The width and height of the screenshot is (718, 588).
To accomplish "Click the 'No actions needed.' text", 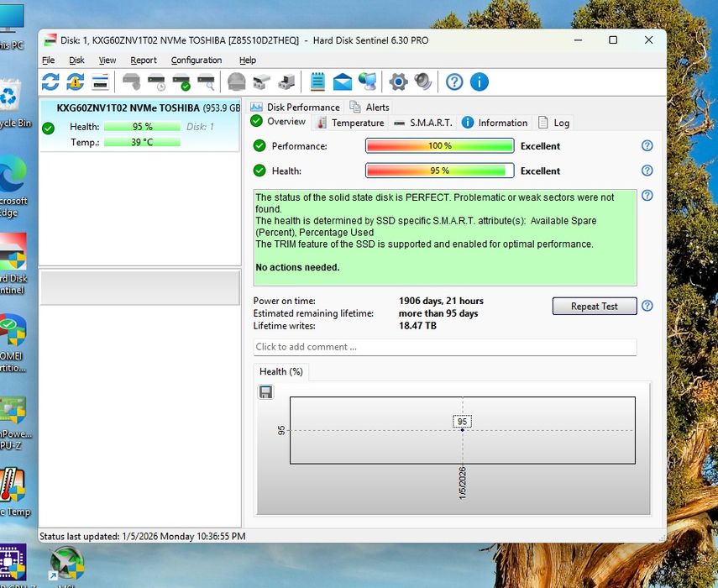I will coord(297,267).
